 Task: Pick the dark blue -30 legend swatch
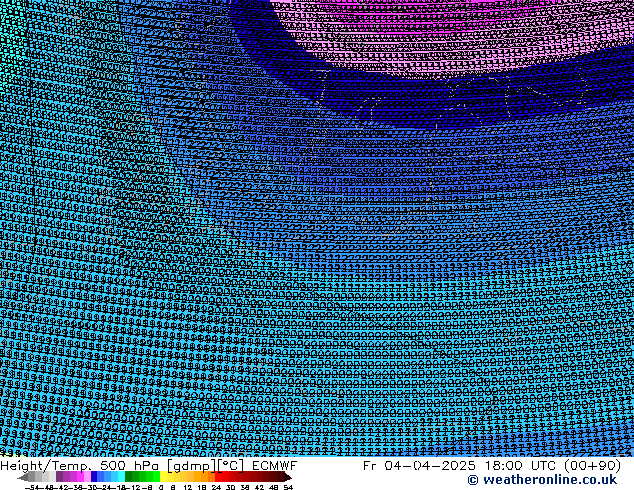[94, 476]
